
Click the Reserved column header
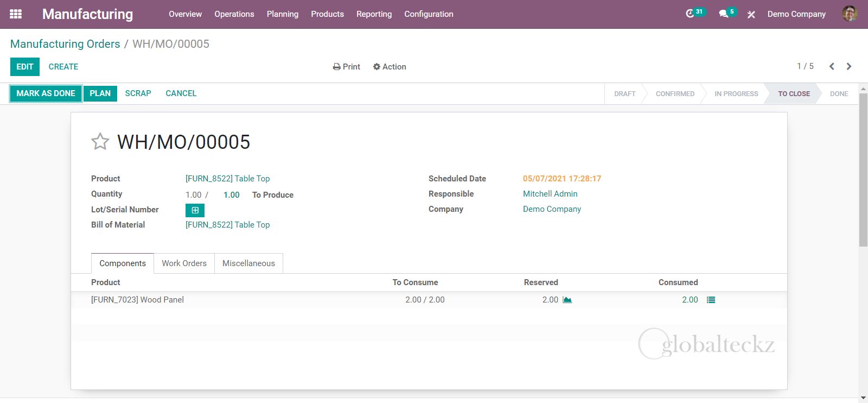pyautogui.click(x=541, y=282)
